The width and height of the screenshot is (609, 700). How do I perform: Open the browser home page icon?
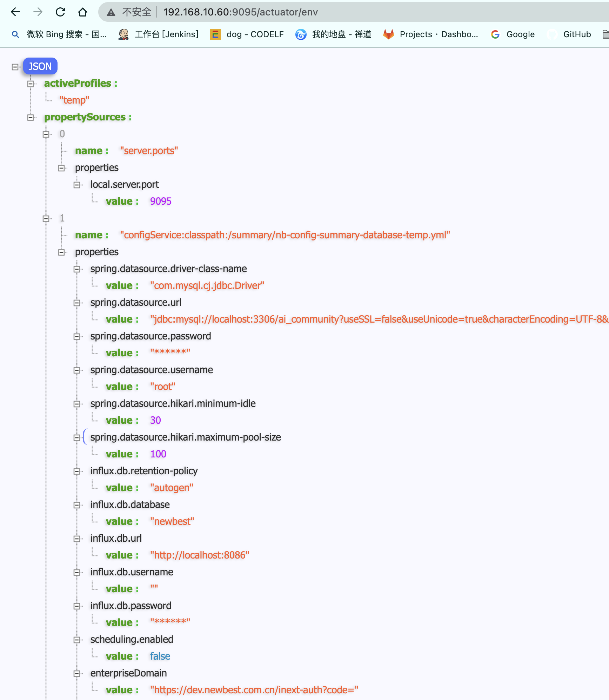(83, 12)
